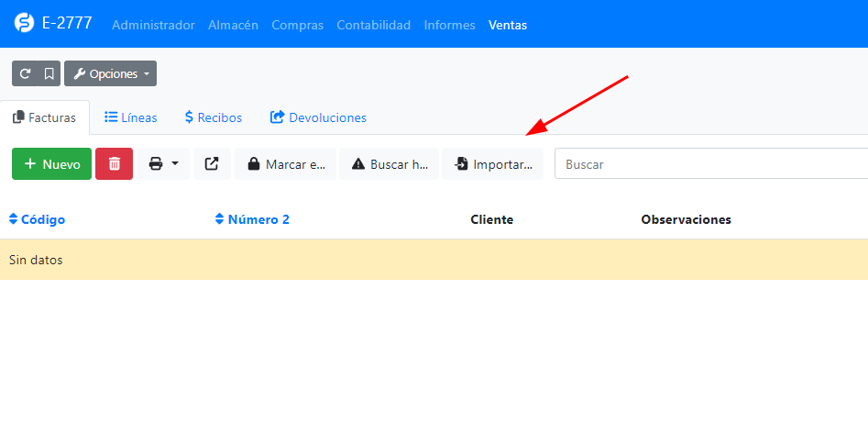Open the Ventas menu
This screenshot has width=868, height=434.
[507, 25]
